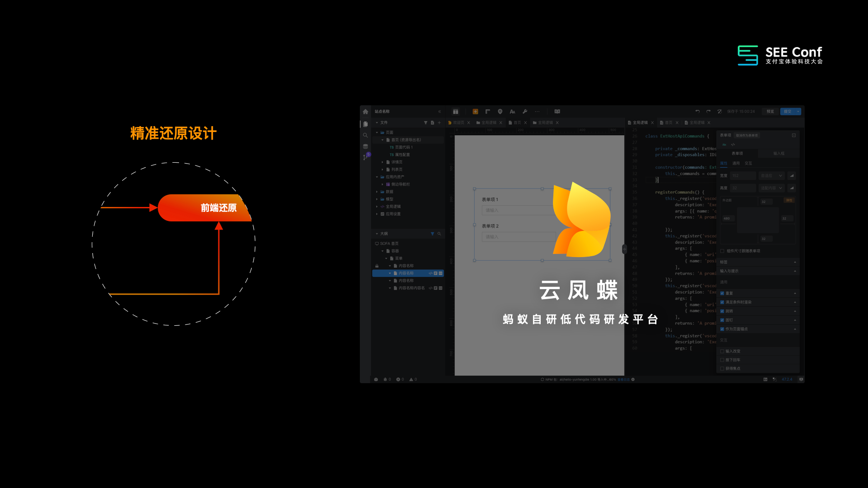Open the more options ellipsis in toolbar
The width and height of the screenshot is (868, 488).
[537, 112]
